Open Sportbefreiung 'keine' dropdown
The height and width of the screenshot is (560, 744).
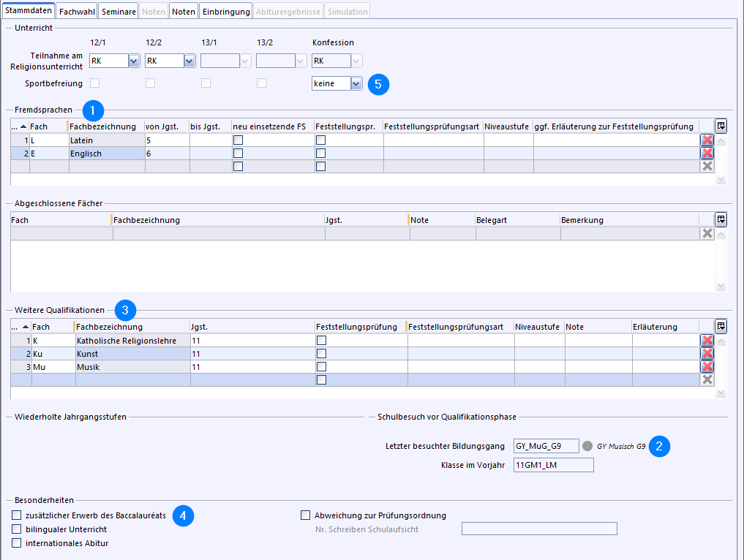356,83
